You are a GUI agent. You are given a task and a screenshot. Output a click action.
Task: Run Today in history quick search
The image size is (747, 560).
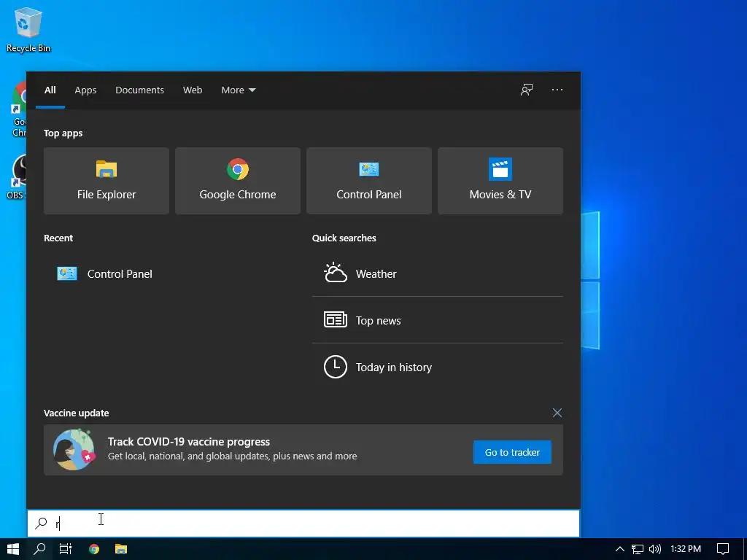438,367
